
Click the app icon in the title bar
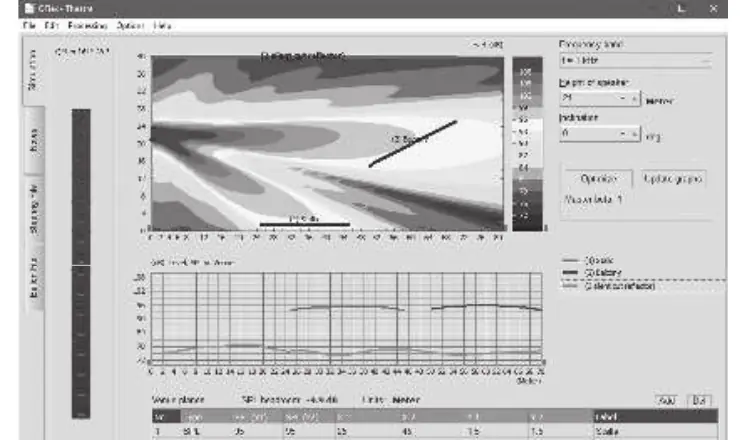point(29,8)
